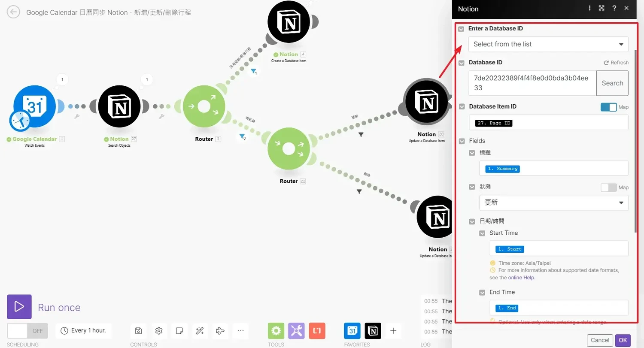Viewport: 644px width, 348px height.
Task: Click the Explain flow airplane icon
Action: click(x=220, y=330)
